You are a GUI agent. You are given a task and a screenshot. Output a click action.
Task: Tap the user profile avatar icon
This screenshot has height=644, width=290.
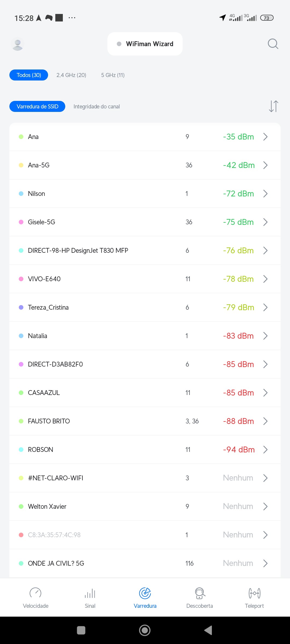click(x=18, y=44)
